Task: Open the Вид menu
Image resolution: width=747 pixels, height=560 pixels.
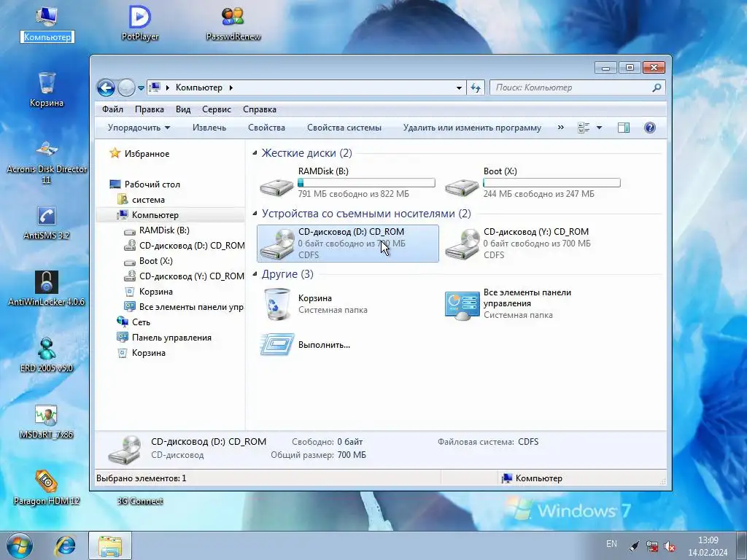Action: click(183, 109)
